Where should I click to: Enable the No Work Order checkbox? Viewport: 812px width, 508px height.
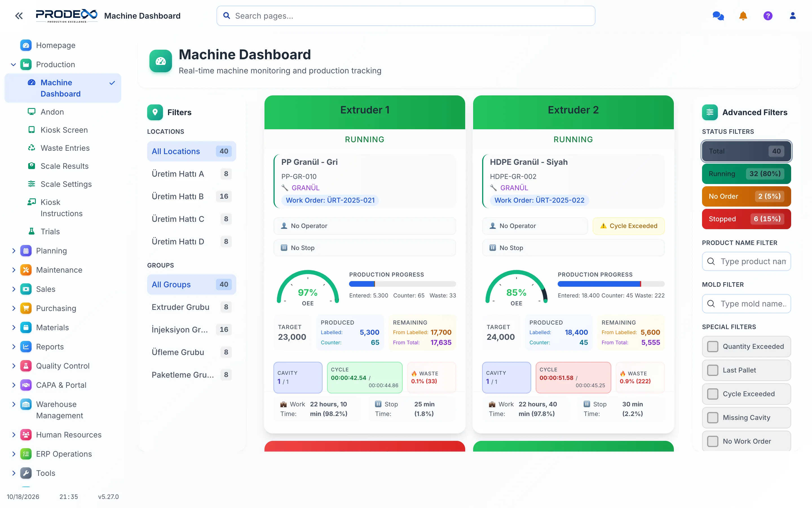point(713,441)
